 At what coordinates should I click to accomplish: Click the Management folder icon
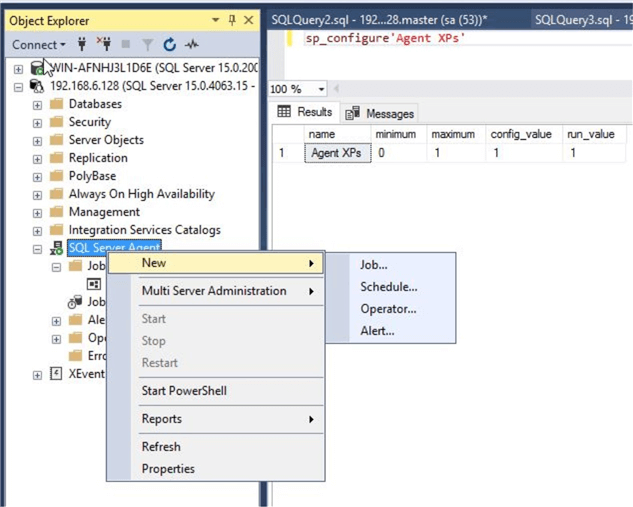(x=57, y=212)
